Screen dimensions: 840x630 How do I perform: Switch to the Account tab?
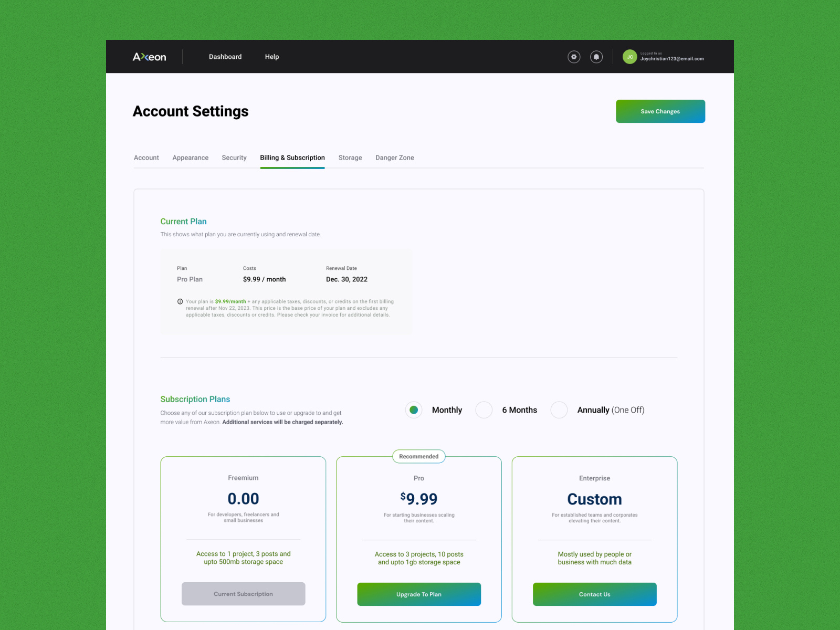click(x=146, y=157)
